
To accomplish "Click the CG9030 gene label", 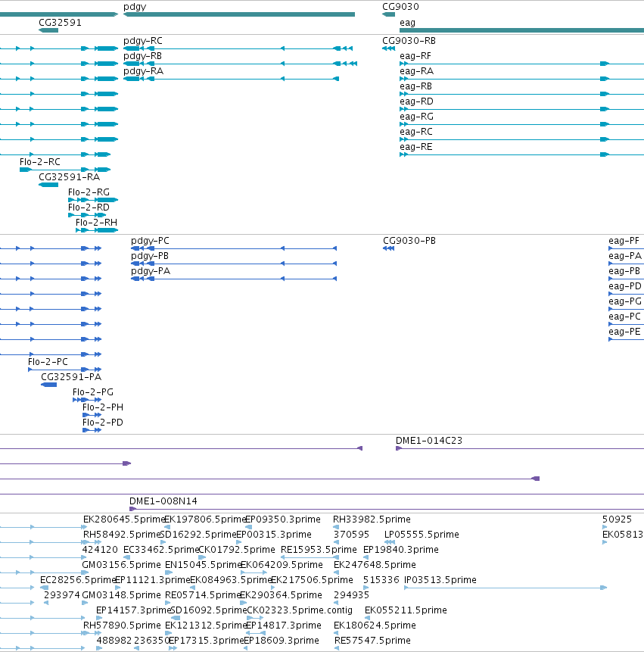I will [400, 7].
